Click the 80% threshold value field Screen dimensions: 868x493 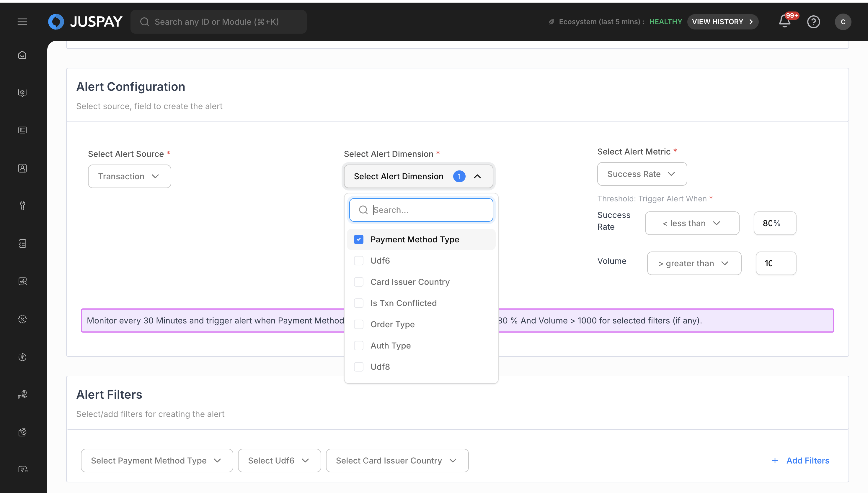click(774, 223)
